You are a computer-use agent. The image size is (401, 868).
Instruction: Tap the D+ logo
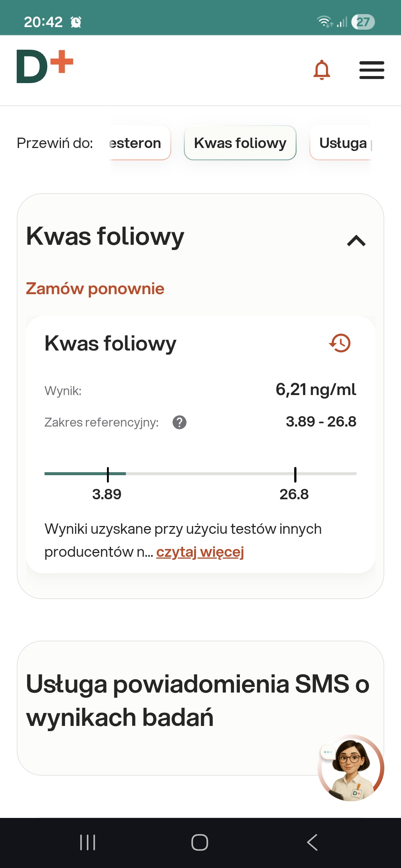point(45,67)
